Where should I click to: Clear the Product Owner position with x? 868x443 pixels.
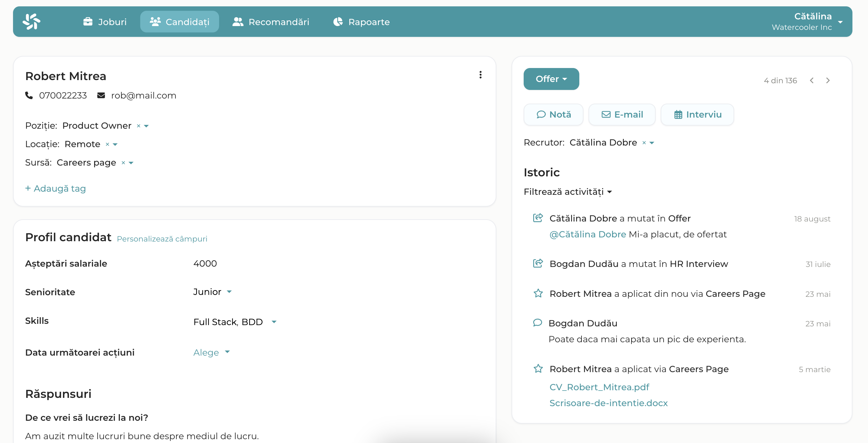[139, 126]
